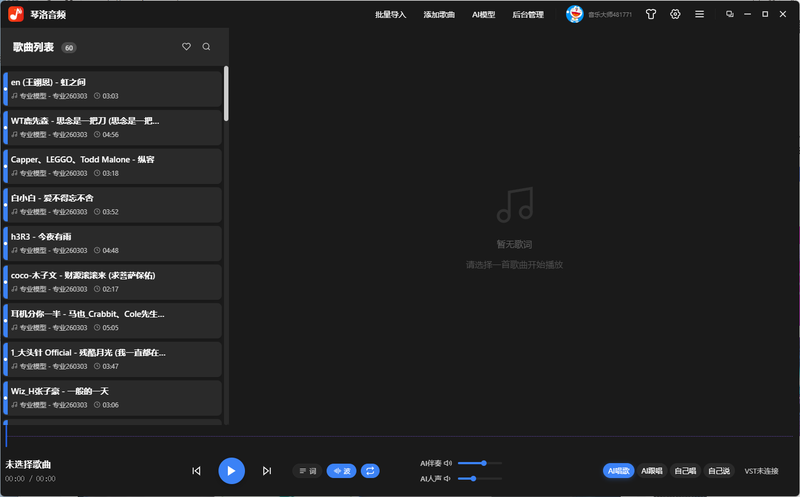Switch to AI跟唱 mode

coord(652,470)
